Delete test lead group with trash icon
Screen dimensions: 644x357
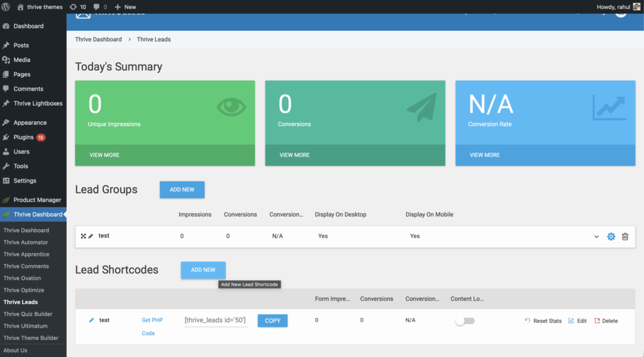625,237
